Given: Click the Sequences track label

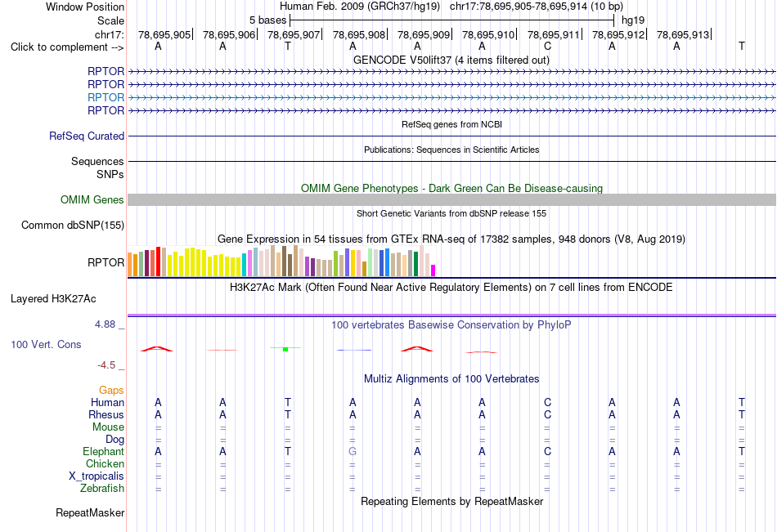Looking at the screenshot, I should click(x=97, y=162).
